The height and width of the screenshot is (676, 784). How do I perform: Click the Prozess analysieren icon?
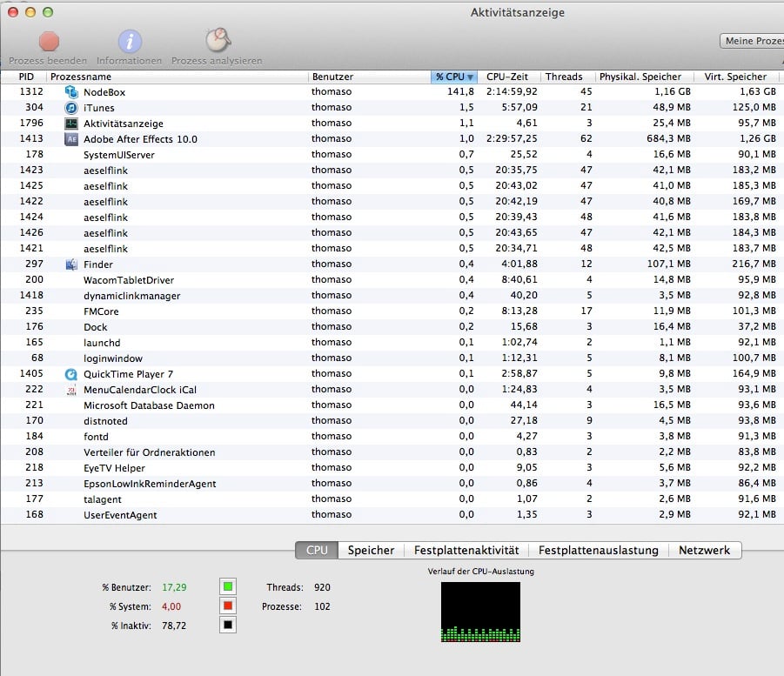[218, 40]
